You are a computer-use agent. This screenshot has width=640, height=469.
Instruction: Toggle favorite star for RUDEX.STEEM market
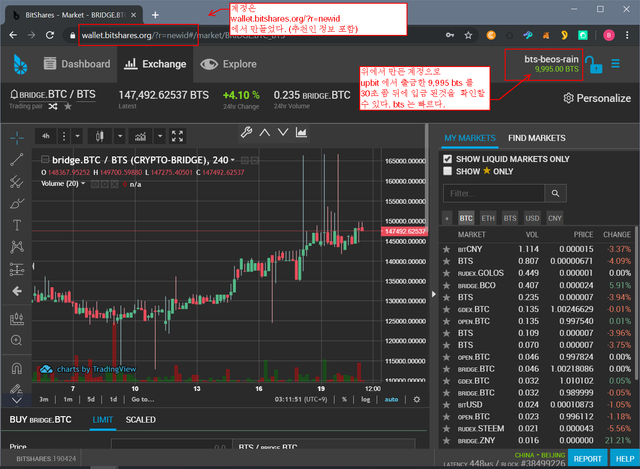tap(447, 429)
